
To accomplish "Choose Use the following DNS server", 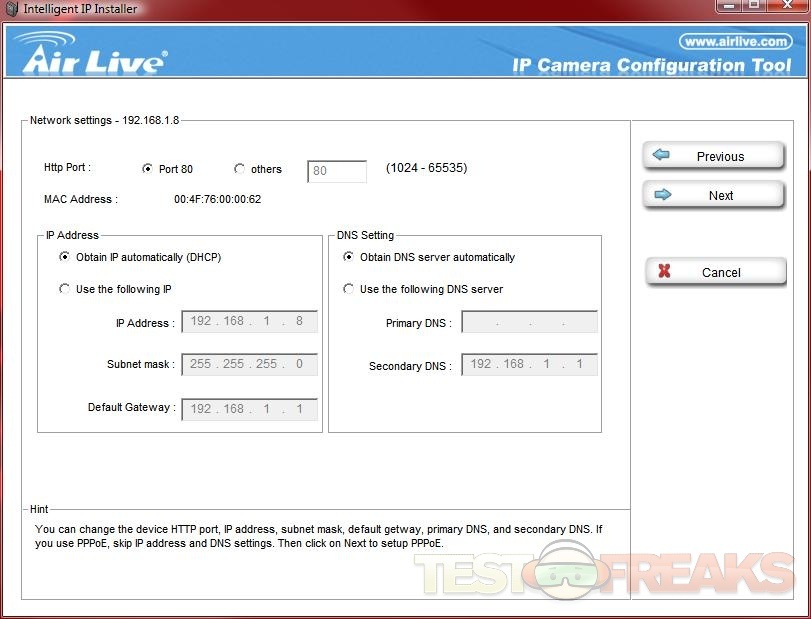I will [x=349, y=289].
